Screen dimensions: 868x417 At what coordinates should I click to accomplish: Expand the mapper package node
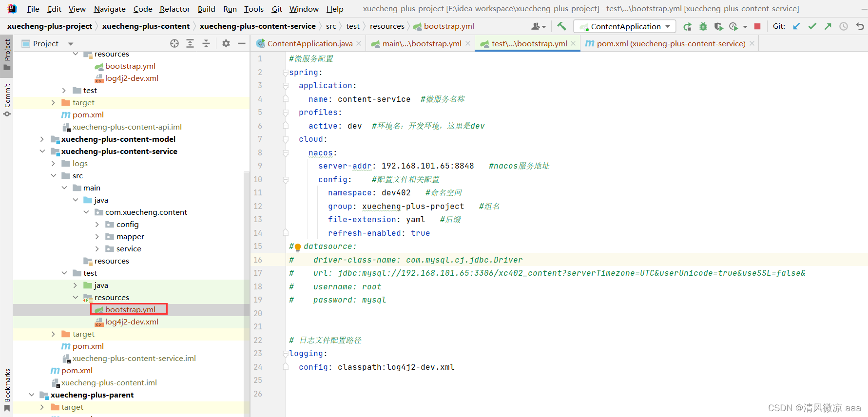(97, 237)
